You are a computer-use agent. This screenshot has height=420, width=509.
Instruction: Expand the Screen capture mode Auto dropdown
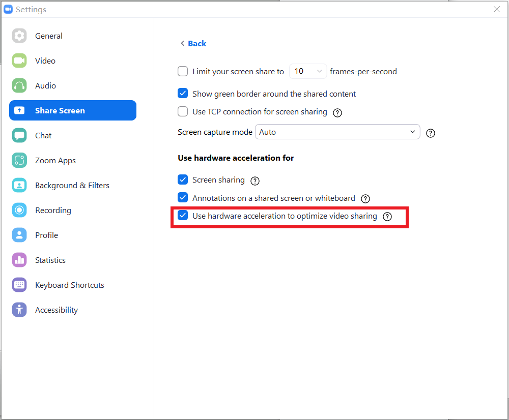[337, 132]
